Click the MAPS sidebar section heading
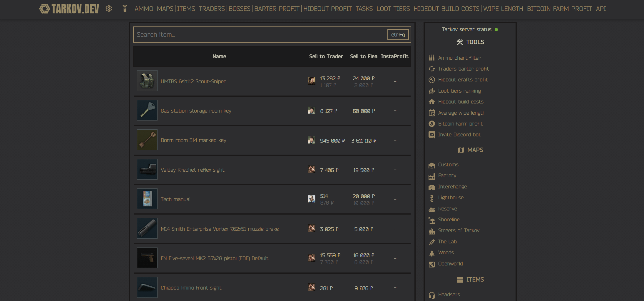 (x=470, y=150)
